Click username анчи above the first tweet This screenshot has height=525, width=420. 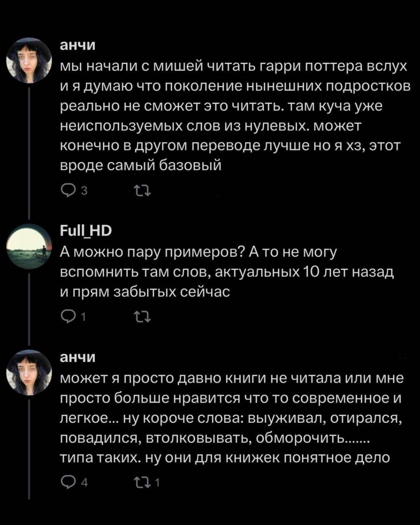(78, 45)
